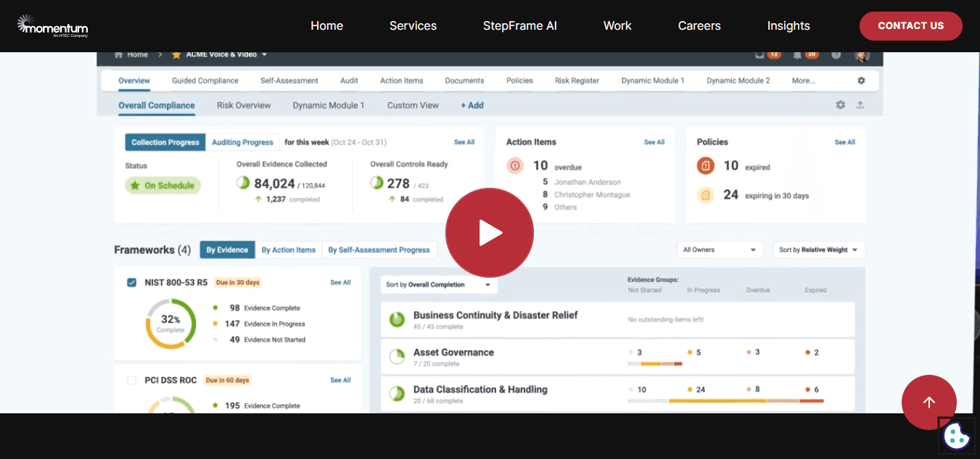The width and height of the screenshot is (980, 459).
Task: Open inbox icon with 12 badge
Action: [760, 54]
